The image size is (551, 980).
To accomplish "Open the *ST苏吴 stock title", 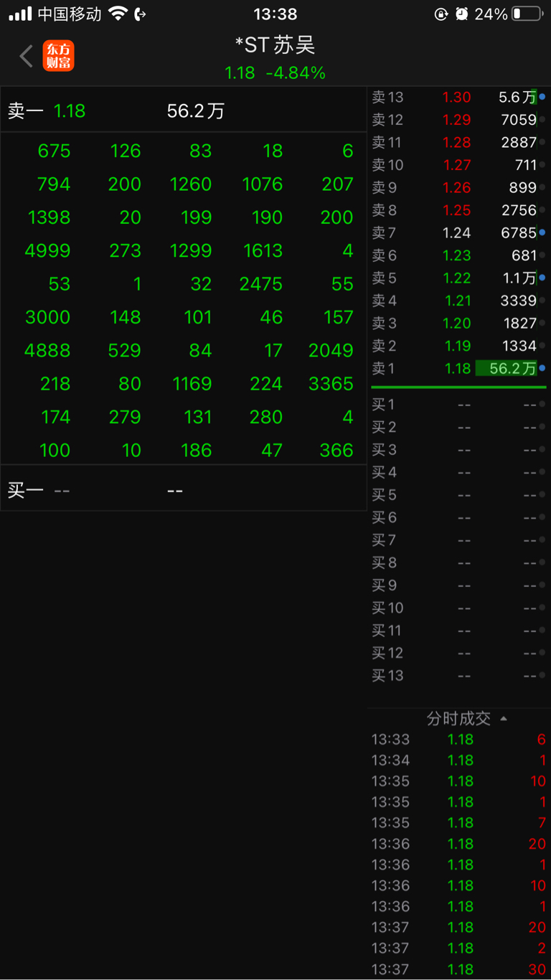I will (x=275, y=45).
